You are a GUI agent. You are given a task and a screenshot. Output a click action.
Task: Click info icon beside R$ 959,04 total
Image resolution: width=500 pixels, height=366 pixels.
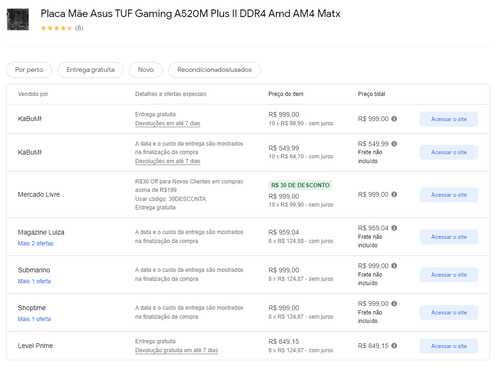[x=394, y=228]
